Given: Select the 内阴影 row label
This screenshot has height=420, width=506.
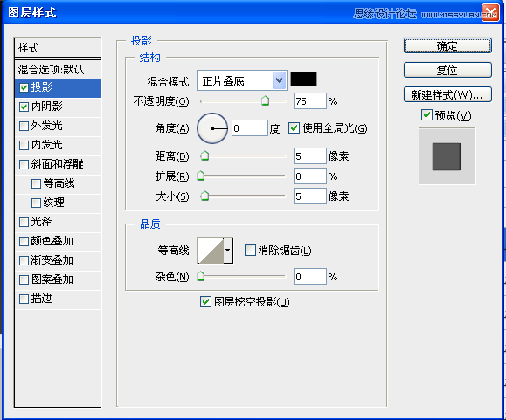Looking at the screenshot, I should [x=46, y=107].
